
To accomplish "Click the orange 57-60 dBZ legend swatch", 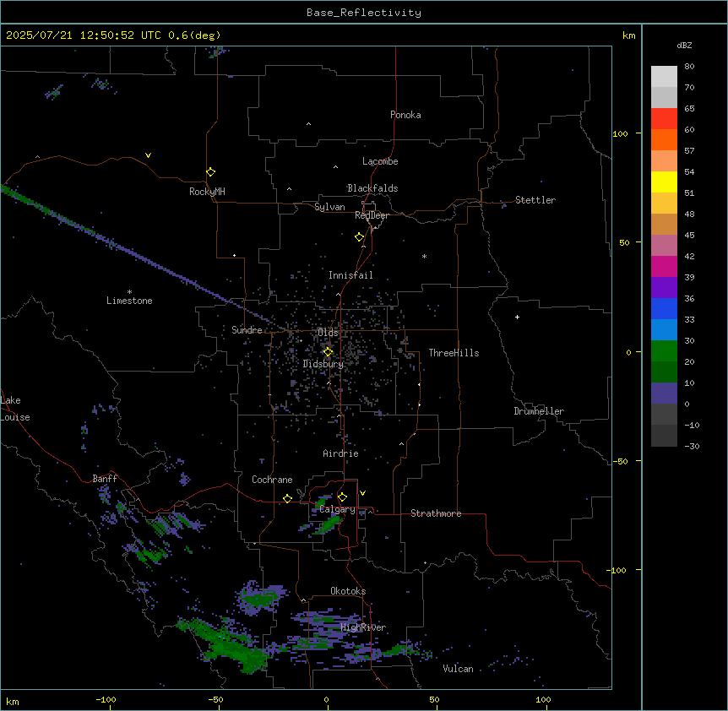I will (664, 139).
